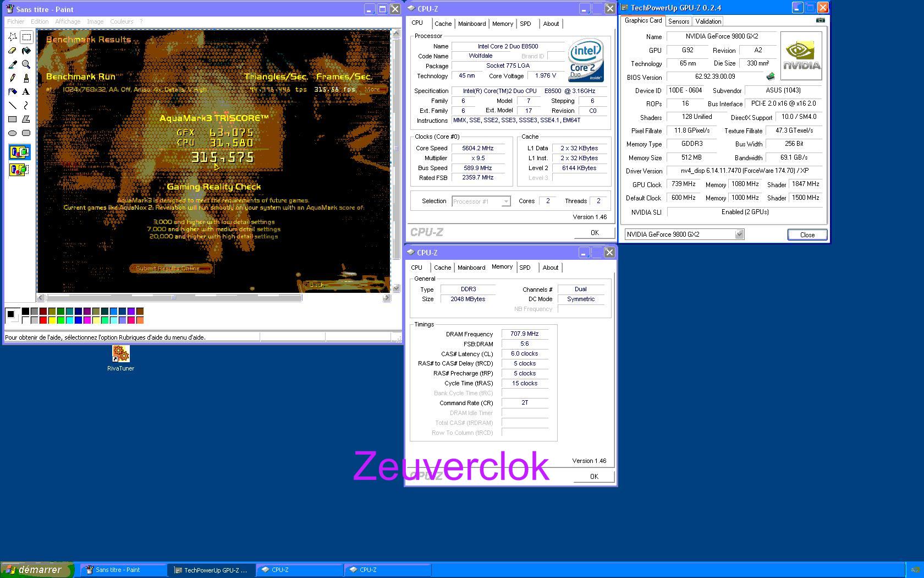Click the NVIDIA logo in GPU-Z
Viewport: 924px width, 578px height.
point(801,56)
